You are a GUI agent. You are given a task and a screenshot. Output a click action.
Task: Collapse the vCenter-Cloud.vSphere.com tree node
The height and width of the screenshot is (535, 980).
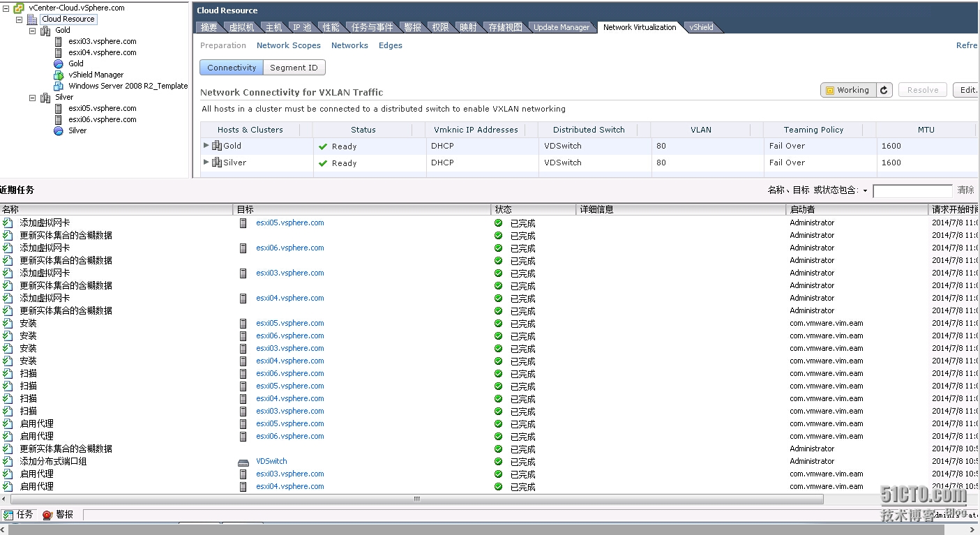click(x=6, y=8)
